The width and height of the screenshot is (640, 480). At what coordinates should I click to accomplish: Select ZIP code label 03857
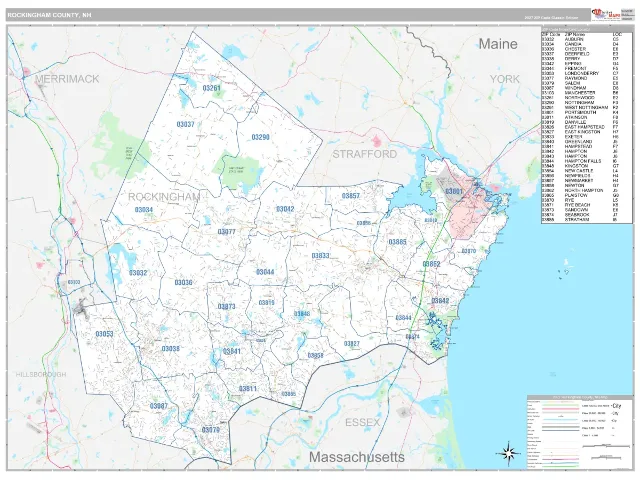[x=351, y=196]
